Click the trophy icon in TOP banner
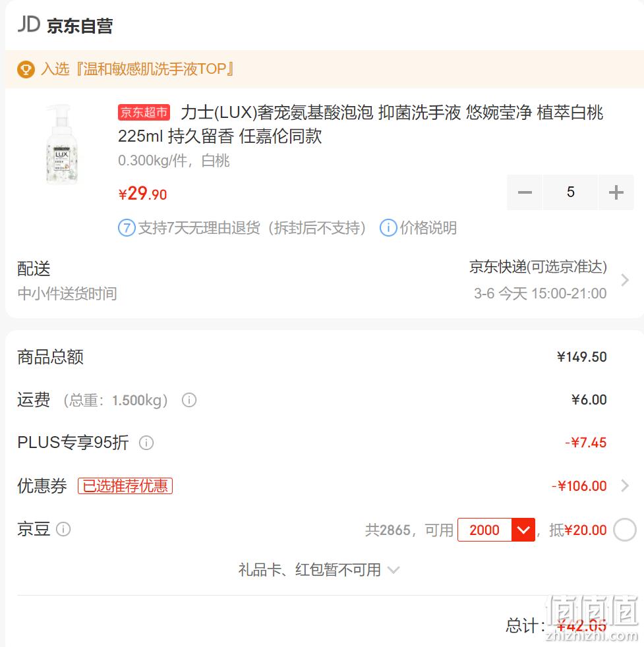This screenshot has width=644, height=647. 26,69
